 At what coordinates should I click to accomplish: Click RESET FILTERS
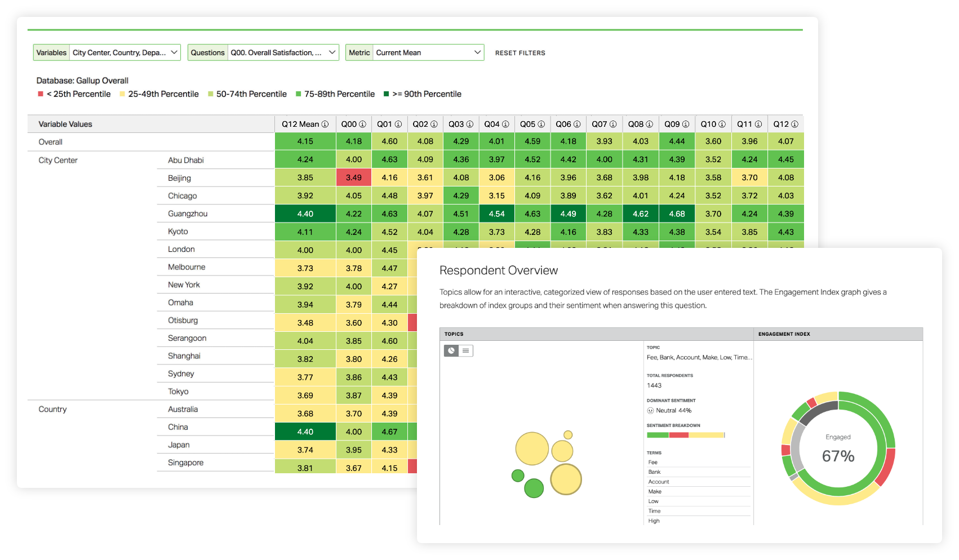pos(520,52)
